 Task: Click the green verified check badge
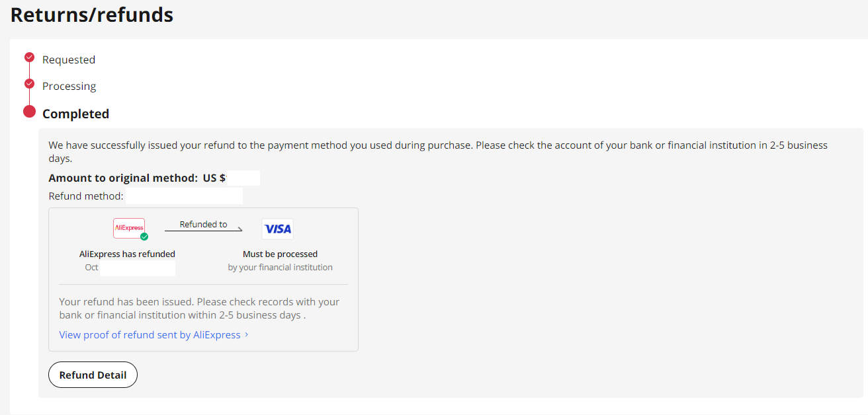coord(144,237)
